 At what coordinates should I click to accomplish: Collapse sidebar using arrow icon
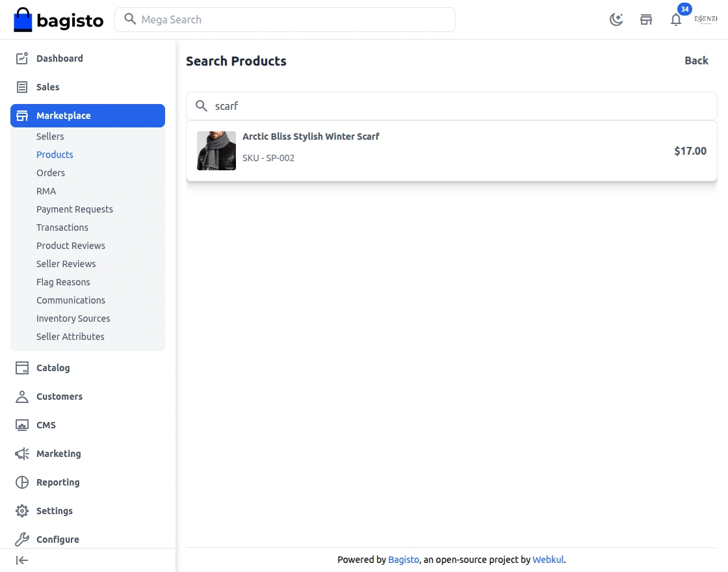(x=22, y=560)
